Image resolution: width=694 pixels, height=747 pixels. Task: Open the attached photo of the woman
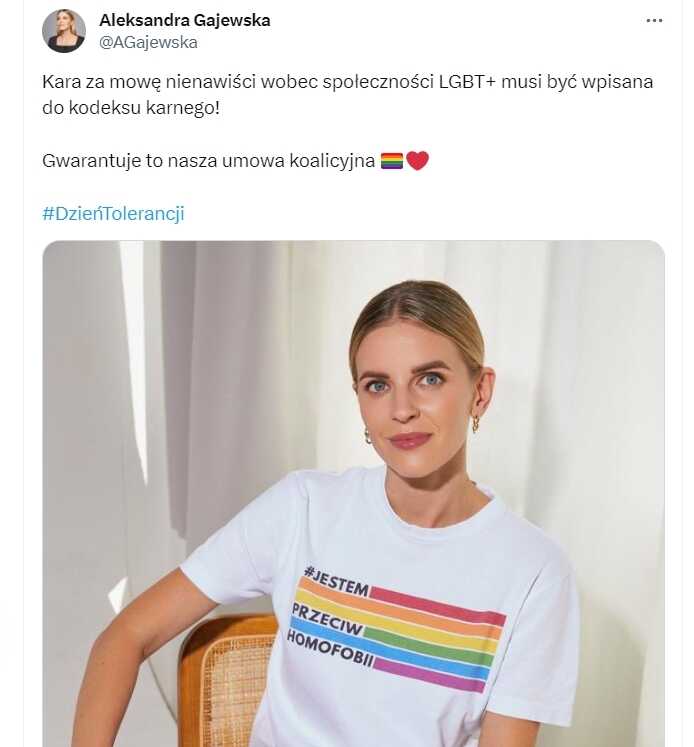coord(353,494)
